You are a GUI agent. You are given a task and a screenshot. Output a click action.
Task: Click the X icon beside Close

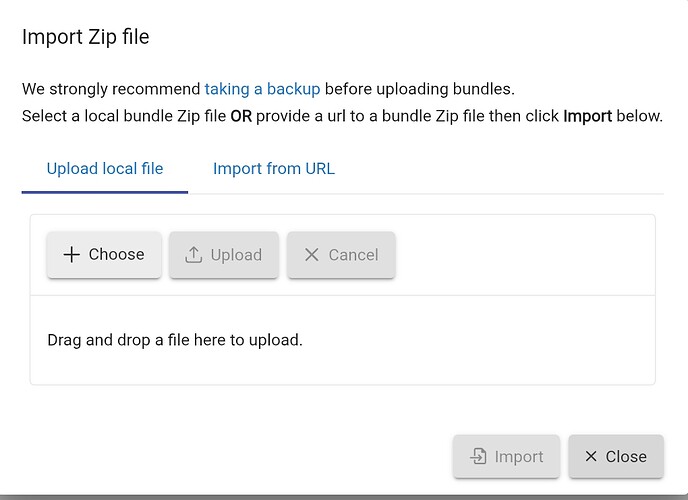(591, 456)
